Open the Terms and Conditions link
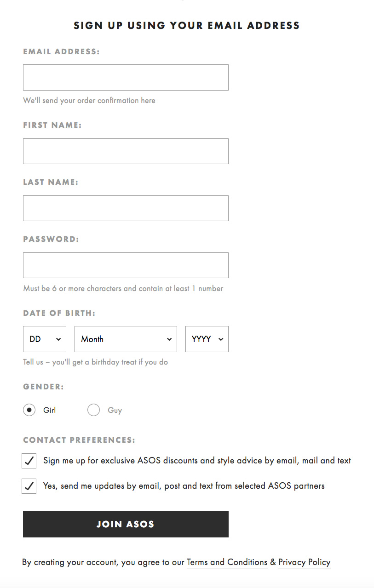374x588 pixels. 227,562
